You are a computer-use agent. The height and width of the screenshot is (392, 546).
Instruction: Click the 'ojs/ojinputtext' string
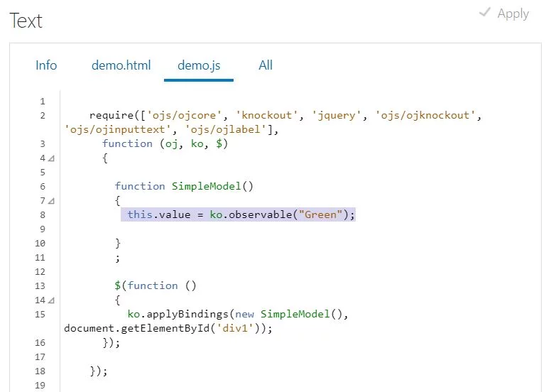pyautogui.click(x=117, y=129)
